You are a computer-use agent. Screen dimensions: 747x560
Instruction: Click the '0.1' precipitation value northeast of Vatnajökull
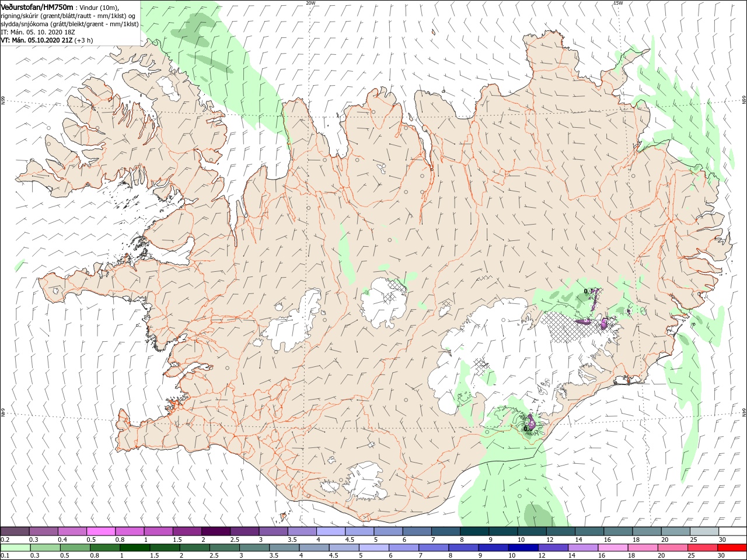(x=588, y=290)
